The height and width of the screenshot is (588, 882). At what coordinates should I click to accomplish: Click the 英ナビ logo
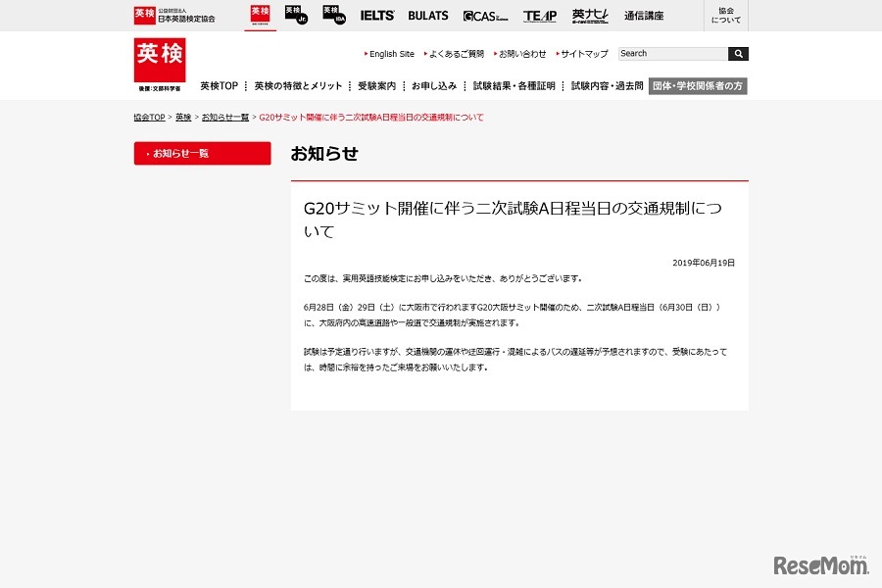pos(589,15)
